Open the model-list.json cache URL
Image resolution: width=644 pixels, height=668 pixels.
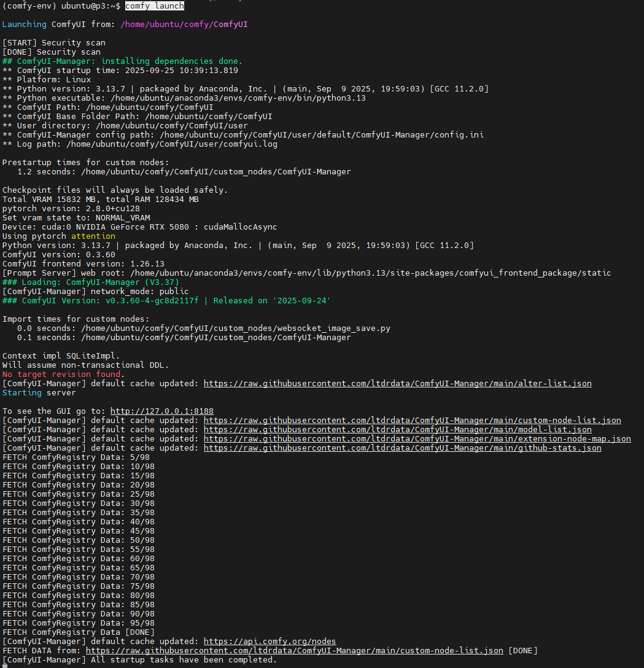pyautogui.click(x=397, y=429)
